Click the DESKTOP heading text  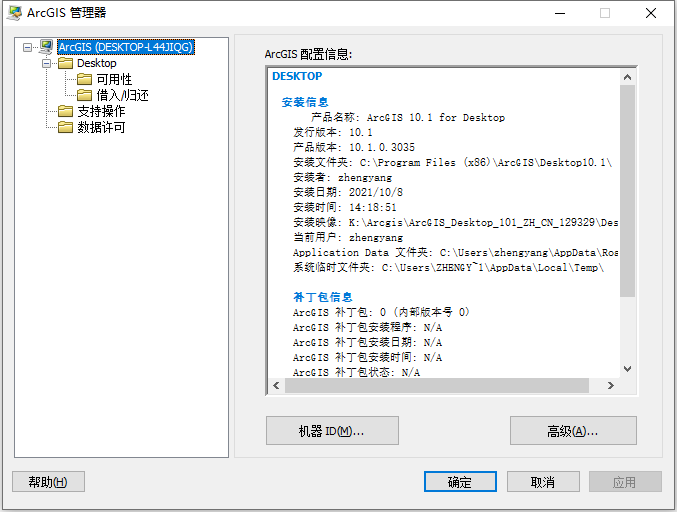pos(297,76)
